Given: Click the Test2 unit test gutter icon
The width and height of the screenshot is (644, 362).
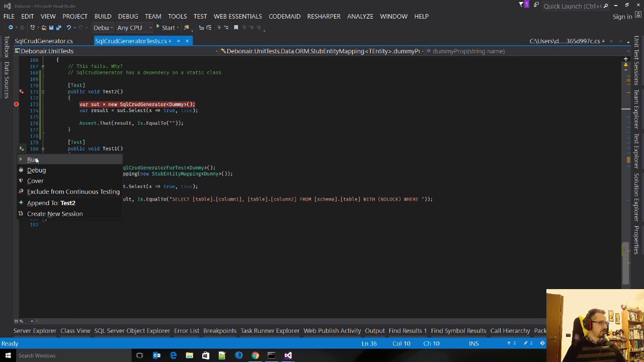Looking at the screenshot, I should (21, 92).
